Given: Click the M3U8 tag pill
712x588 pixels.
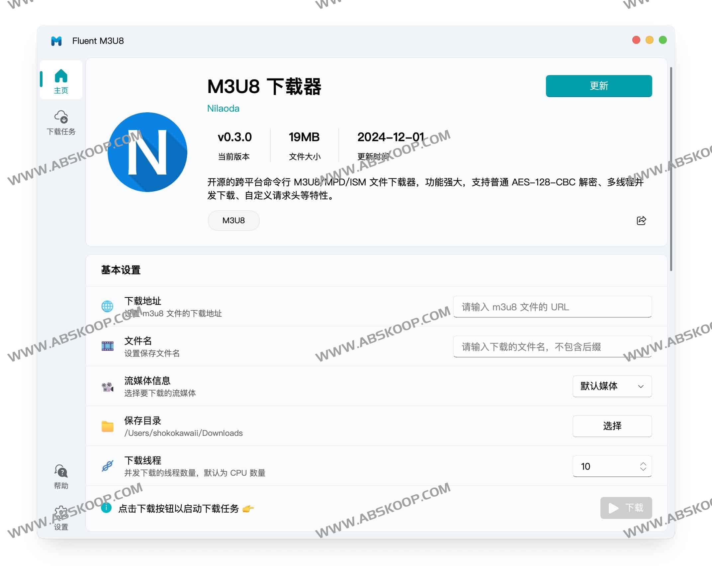Looking at the screenshot, I should tap(233, 221).
